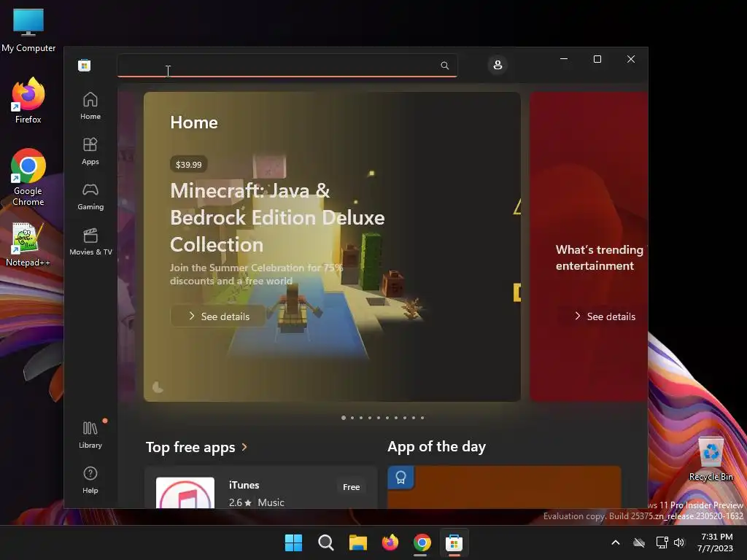See details for trending entertainment
Viewport: 747px width, 560px height.
click(x=605, y=316)
